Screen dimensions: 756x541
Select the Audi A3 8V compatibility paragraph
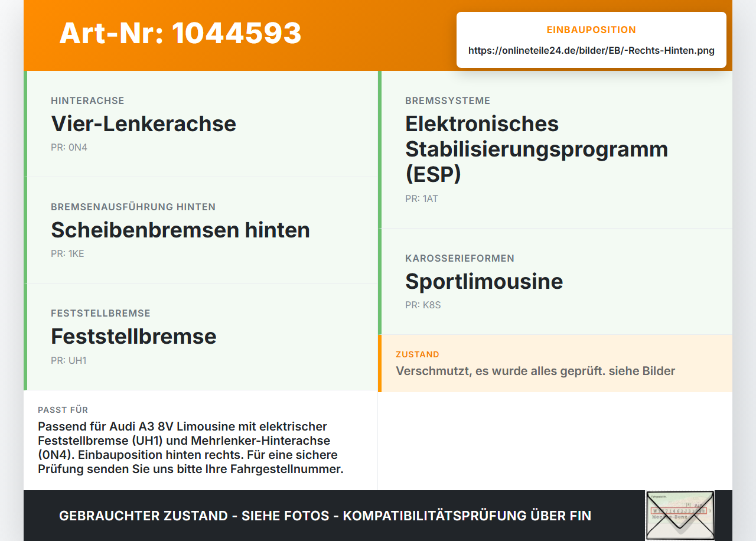point(190,448)
